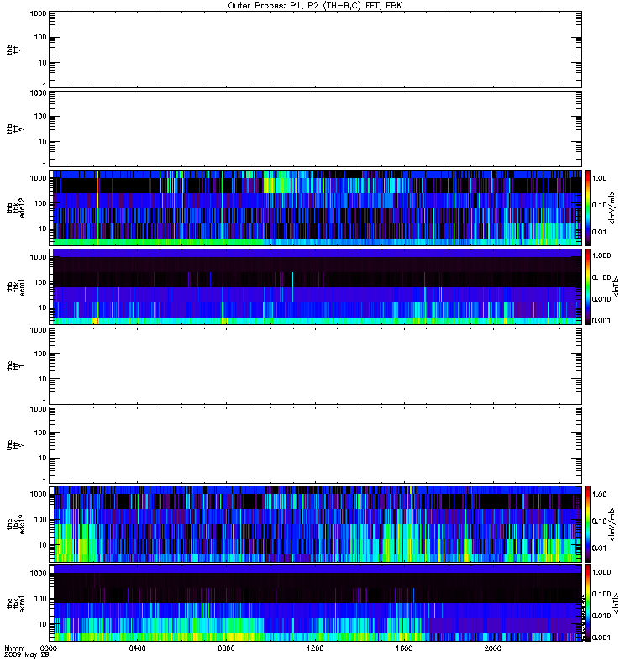
Task: Click the '<|mV/m|>' unit label beside thc edc12
Action: (x=612, y=524)
